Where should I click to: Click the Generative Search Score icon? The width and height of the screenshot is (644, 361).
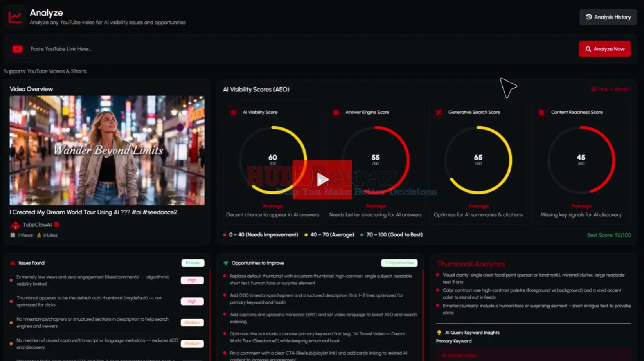pos(439,112)
